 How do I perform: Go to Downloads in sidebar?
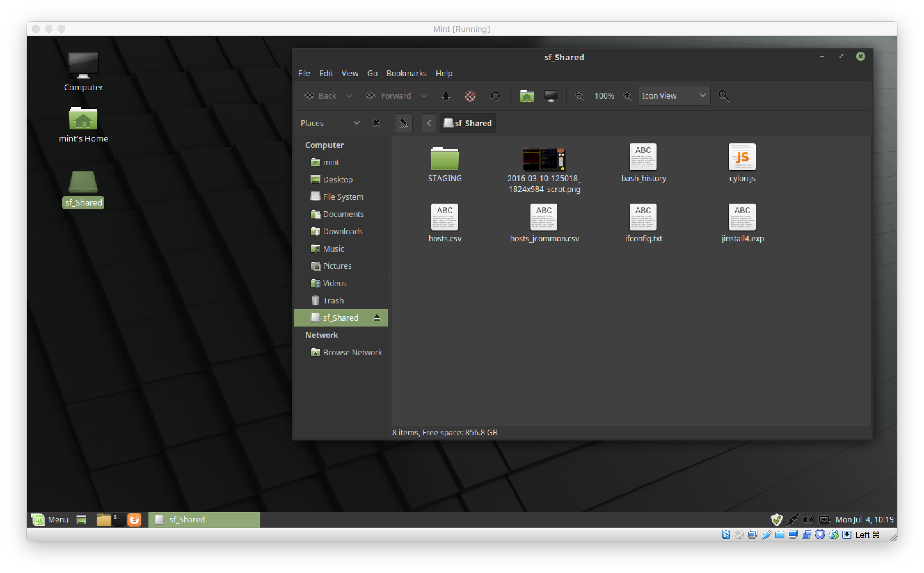[x=341, y=231]
